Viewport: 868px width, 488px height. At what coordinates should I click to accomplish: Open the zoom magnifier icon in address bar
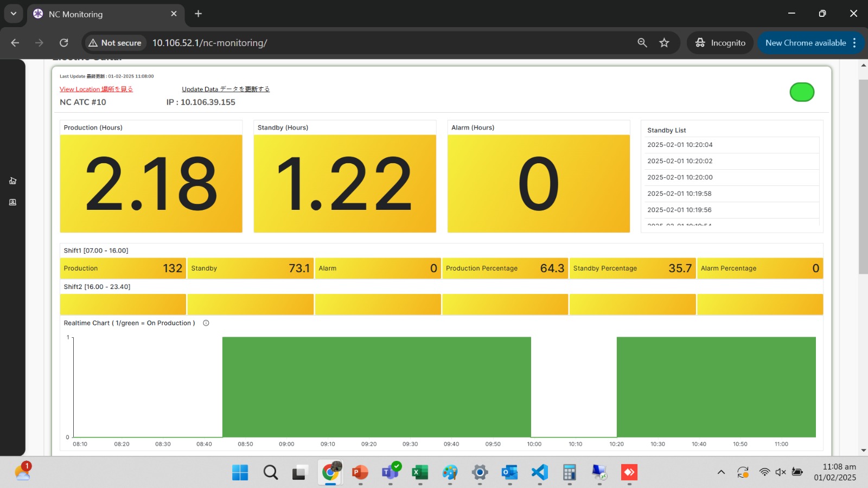pos(642,43)
